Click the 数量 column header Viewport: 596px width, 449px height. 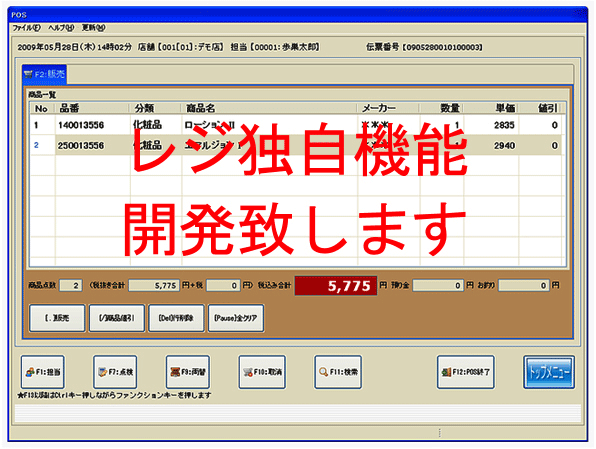442,108
